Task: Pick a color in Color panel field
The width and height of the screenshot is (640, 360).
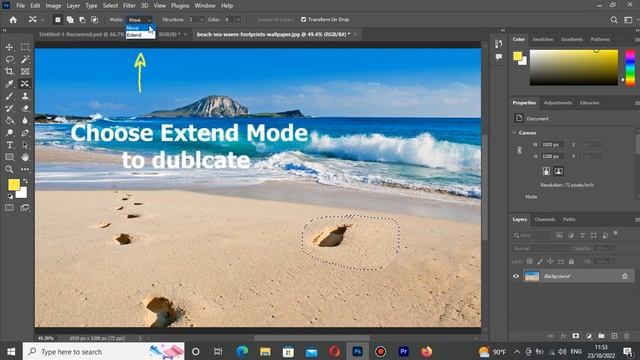Action: pyautogui.click(x=573, y=67)
